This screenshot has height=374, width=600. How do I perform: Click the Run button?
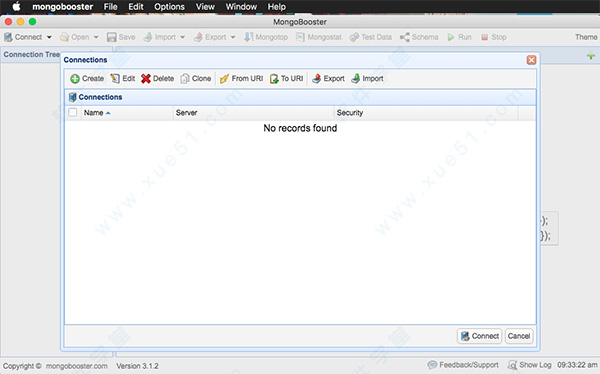pyautogui.click(x=460, y=37)
